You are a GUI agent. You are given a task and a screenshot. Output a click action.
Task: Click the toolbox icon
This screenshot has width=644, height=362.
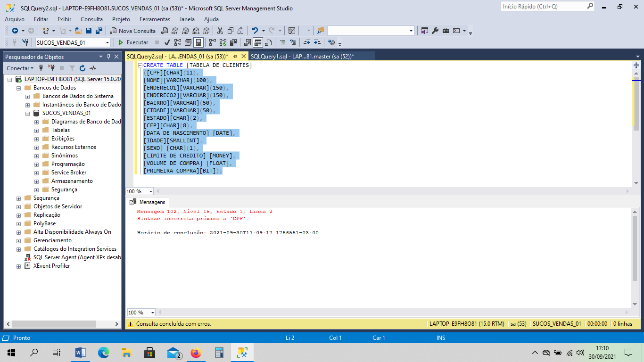446,31
